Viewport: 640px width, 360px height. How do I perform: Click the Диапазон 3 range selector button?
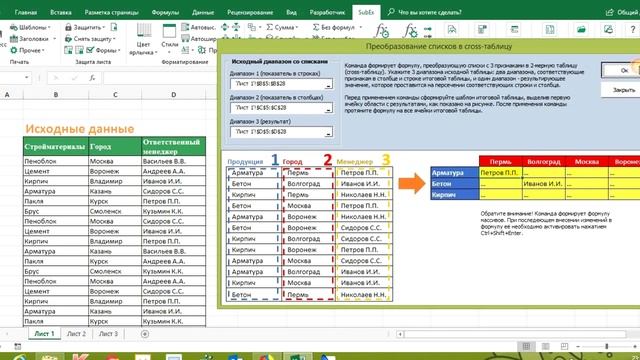click(x=328, y=133)
